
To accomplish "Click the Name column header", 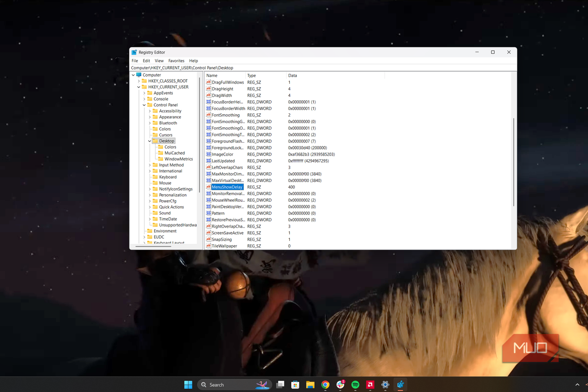I will 225,75.
